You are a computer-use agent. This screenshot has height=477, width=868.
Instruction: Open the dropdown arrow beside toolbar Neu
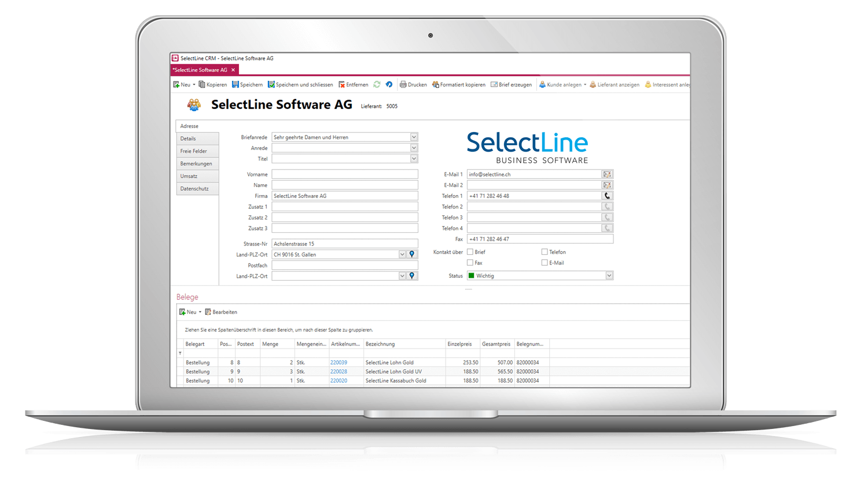pyautogui.click(x=194, y=85)
